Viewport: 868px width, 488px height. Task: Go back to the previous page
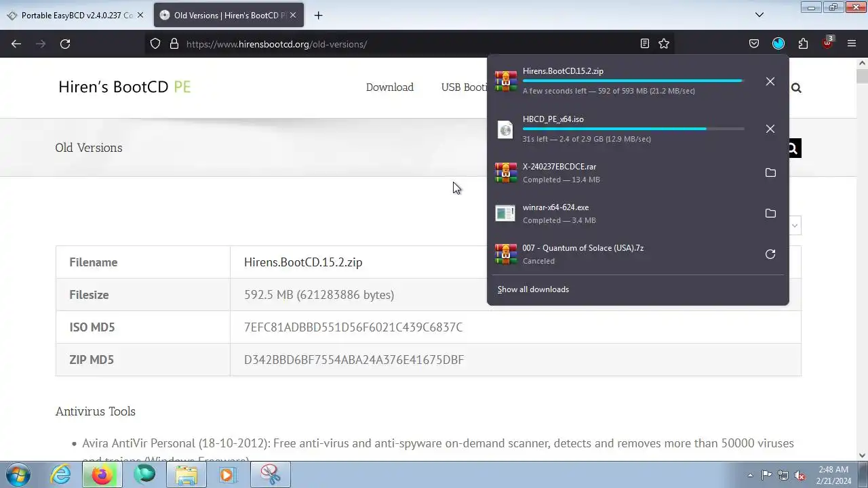(16, 43)
